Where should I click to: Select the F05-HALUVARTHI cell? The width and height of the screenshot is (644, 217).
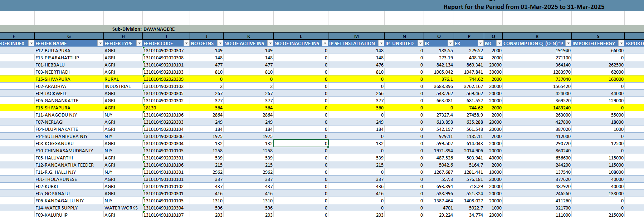coord(69,158)
